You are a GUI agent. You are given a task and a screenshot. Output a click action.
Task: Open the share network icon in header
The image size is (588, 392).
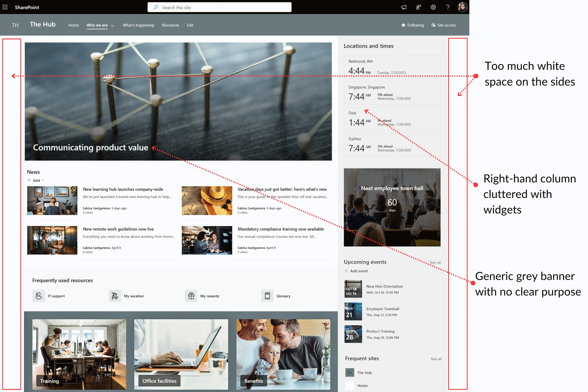pyautogui.click(x=418, y=7)
